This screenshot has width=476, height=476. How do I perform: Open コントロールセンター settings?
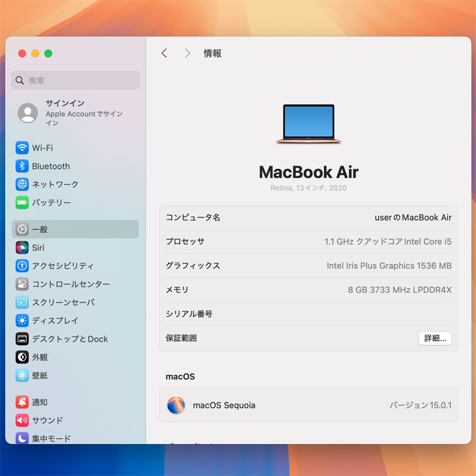click(x=70, y=284)
